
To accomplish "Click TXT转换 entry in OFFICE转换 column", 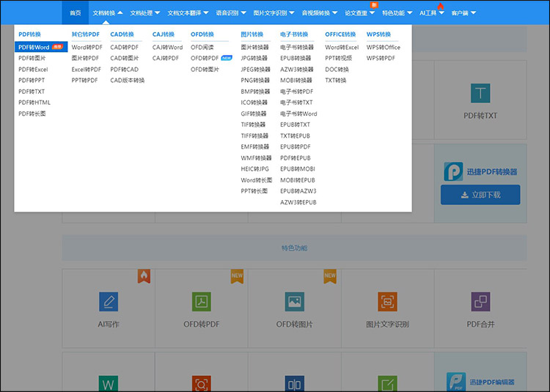I will pyautogui.click(x=335, y=80).
